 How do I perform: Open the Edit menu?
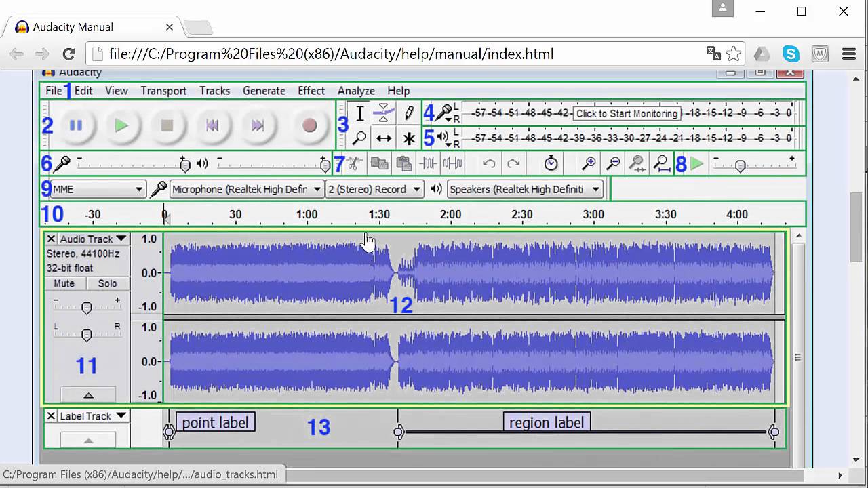(83, 91)
